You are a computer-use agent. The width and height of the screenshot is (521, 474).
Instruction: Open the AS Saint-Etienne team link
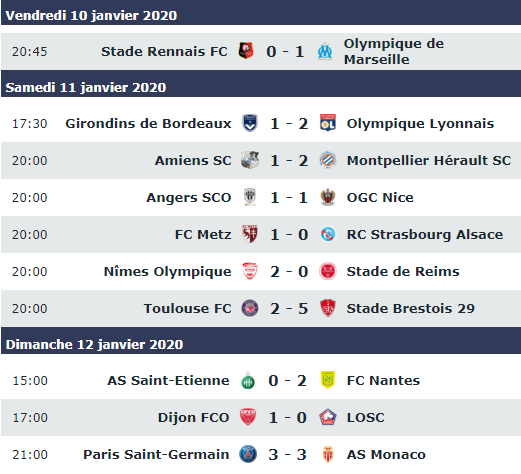tap(168, 380)
